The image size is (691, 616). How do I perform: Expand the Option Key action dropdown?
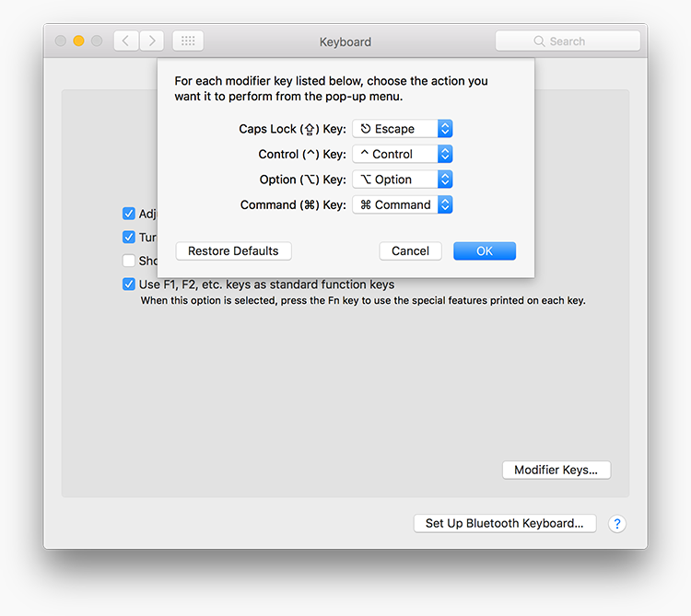(x=402, y=180)
